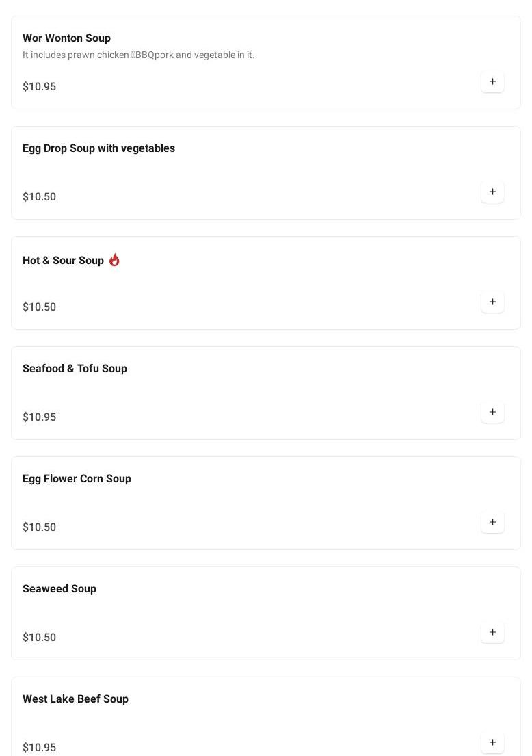532x756 pixels.
Task: Click Hot & Sour Soup $10.50 price
Action: (39, 307)
